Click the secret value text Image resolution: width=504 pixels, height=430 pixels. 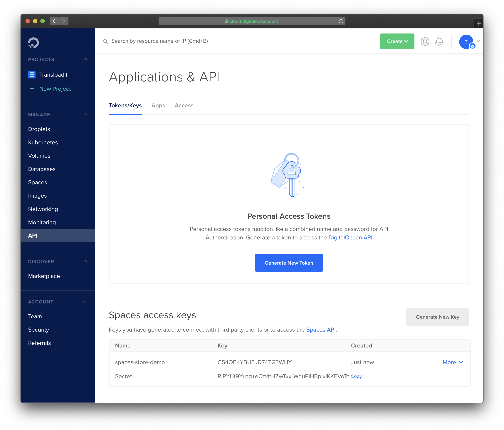tap(283, 377)
